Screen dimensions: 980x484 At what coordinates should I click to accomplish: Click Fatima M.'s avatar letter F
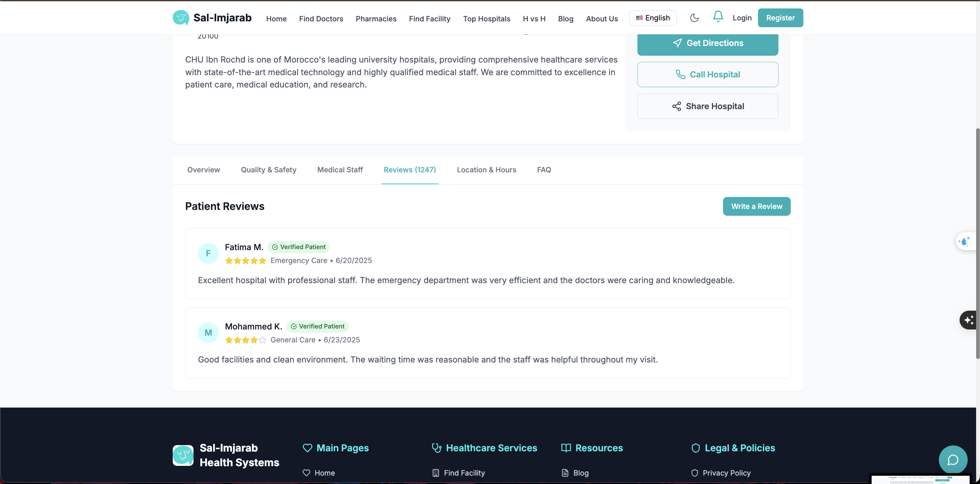(208, 253)
